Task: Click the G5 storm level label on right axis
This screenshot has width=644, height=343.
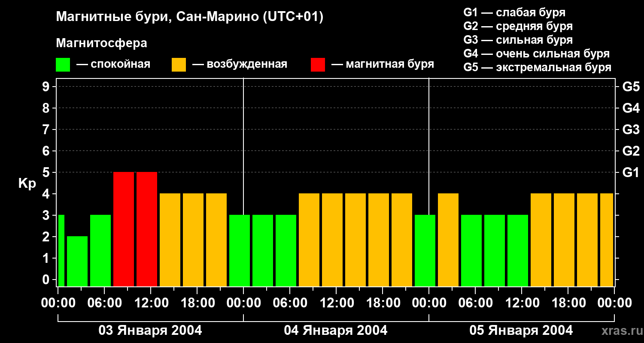Action: point(631,87)
